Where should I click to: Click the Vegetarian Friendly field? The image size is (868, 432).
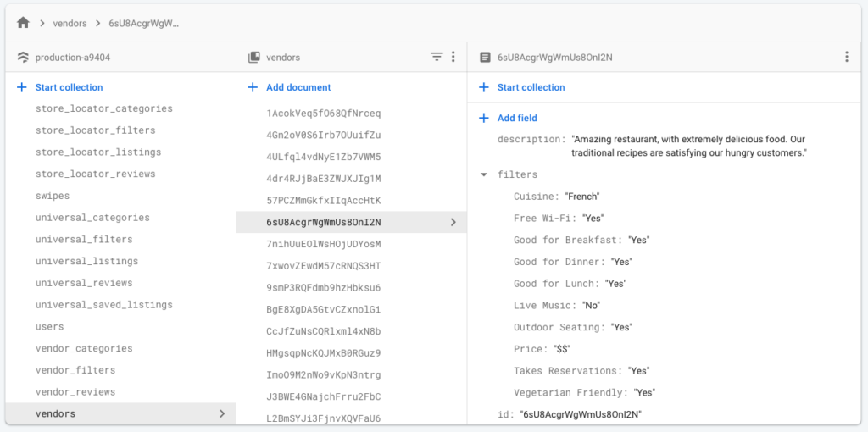click(x=585, y=393)
